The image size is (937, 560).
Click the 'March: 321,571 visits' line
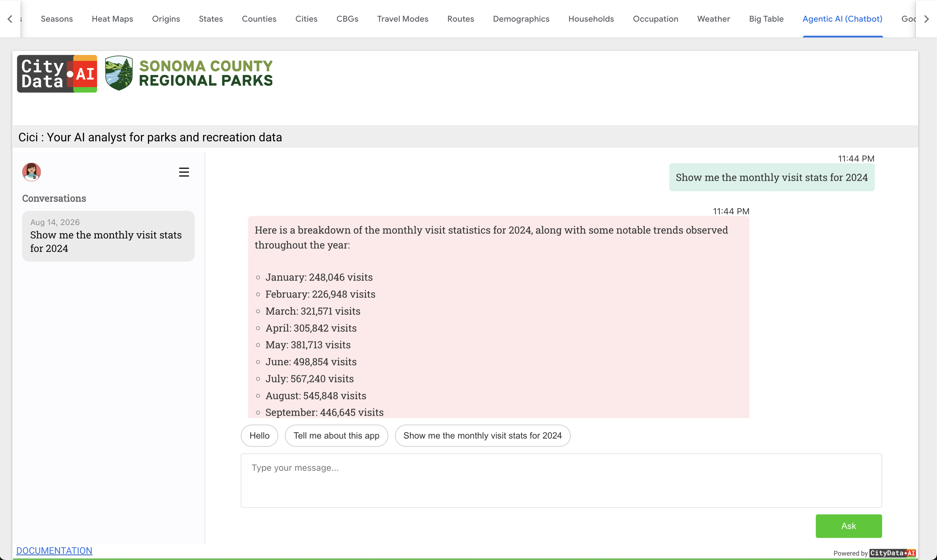pyautogui.click(x=313, y=311)
